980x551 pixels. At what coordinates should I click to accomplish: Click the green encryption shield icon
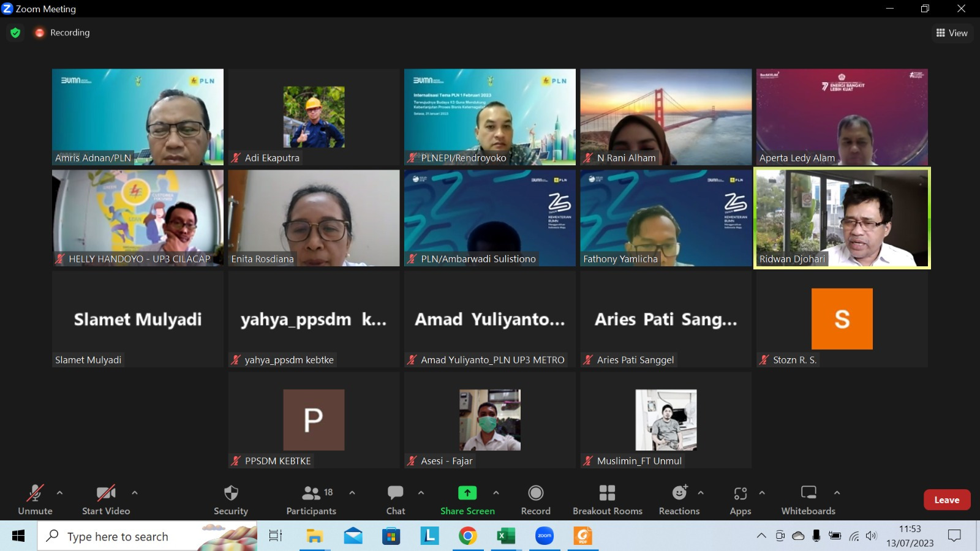pos(15,32)
